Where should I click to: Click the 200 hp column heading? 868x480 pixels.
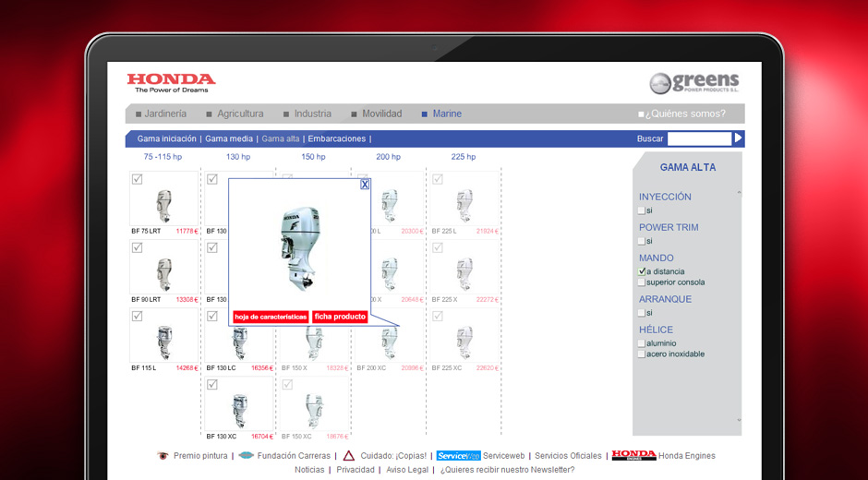(388, 157)
